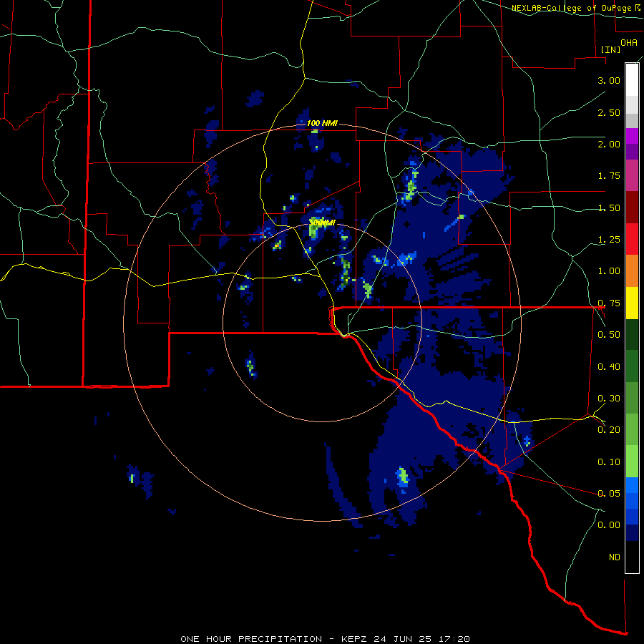The image size is (644, 644).
Task: Click the 1.25 legend value
Action: 609,240
